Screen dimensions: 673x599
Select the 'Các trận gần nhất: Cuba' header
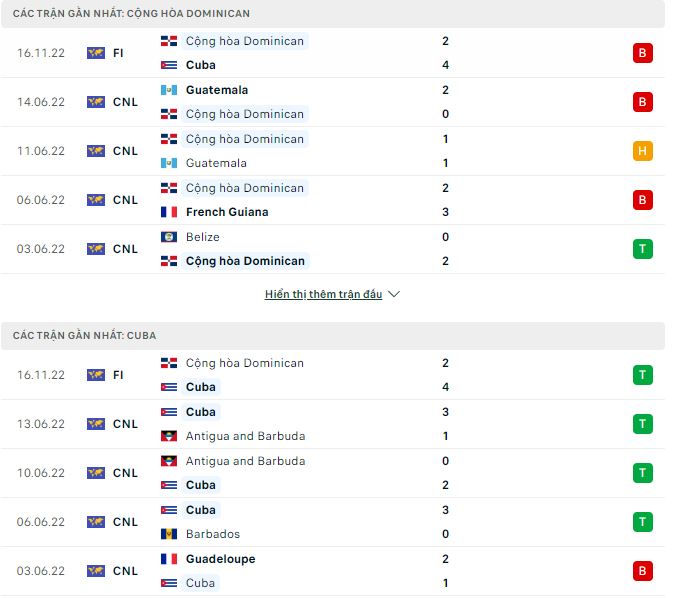(85, 336)
